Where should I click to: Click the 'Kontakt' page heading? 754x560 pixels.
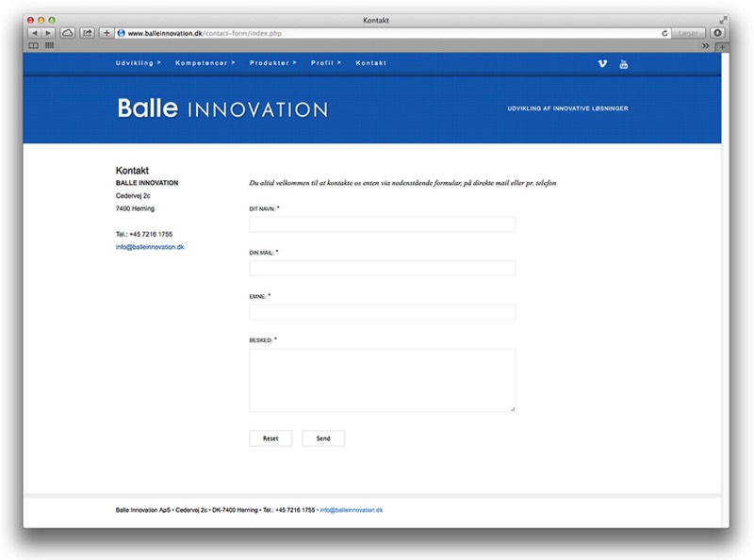click(x=132, y=171)
